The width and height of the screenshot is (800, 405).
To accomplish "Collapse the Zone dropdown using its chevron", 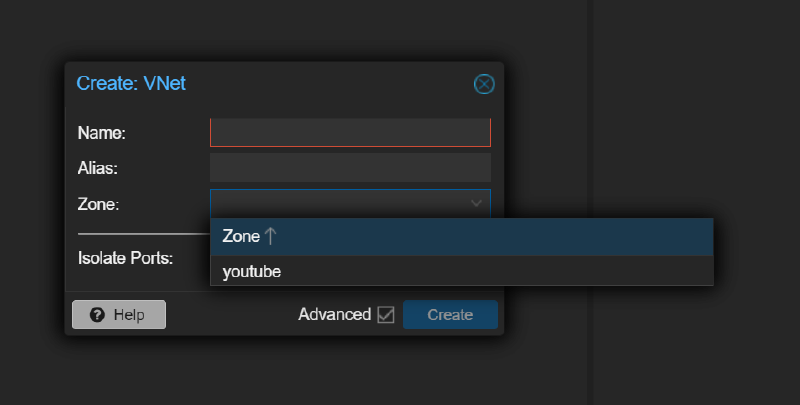I will [x=476, y=203].
